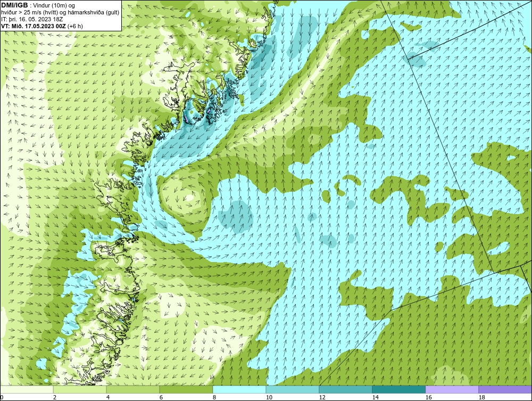Click the valid time 'VT: Mið. 17.05.2023 00Z'

(x=34, y=26)
